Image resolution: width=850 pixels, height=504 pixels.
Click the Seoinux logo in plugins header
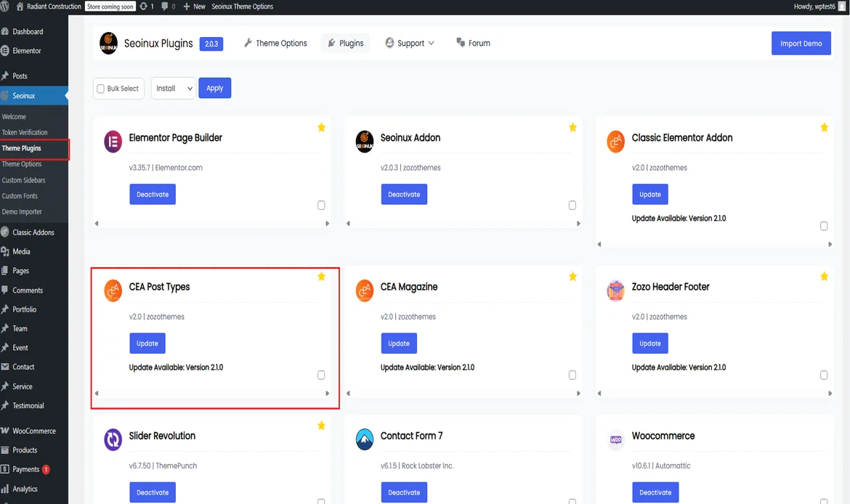tap(108, 43)
